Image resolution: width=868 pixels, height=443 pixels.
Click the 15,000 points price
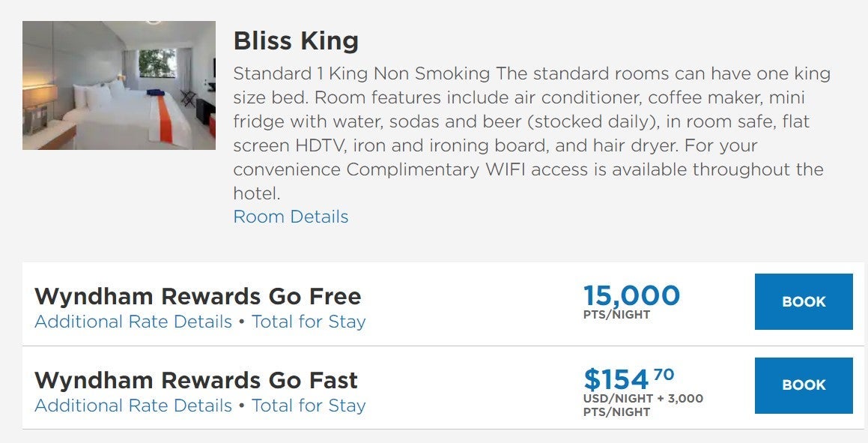point(631,295)
